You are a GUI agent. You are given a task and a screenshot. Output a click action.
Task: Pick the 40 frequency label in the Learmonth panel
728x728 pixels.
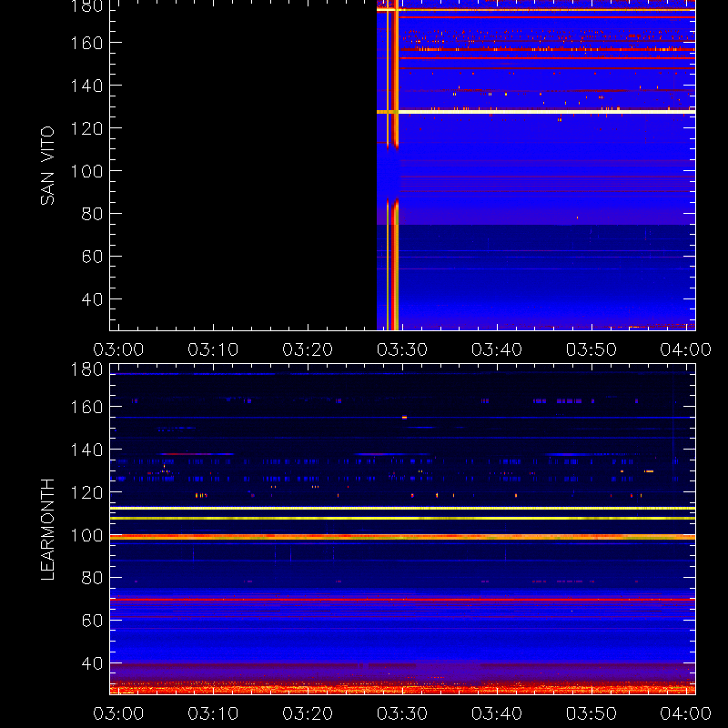coord(92,663)
